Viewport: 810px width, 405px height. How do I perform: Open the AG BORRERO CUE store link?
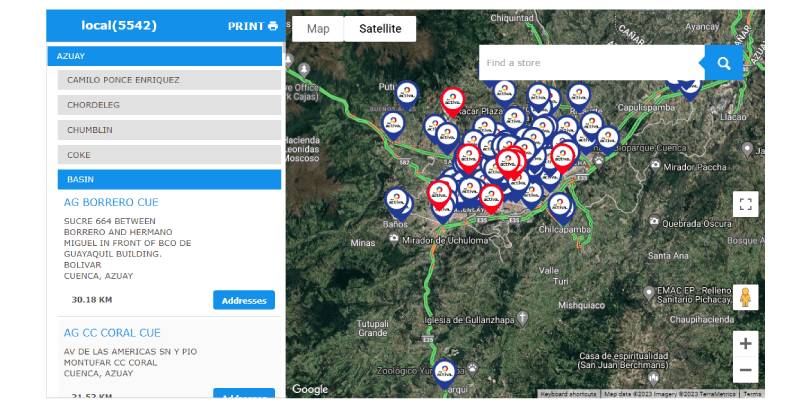[111, 202]
